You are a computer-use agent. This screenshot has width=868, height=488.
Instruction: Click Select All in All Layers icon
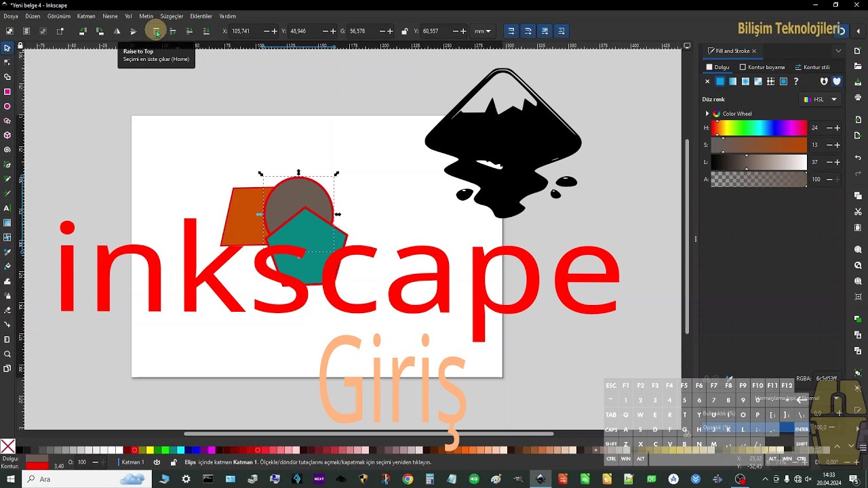[26, 31]
